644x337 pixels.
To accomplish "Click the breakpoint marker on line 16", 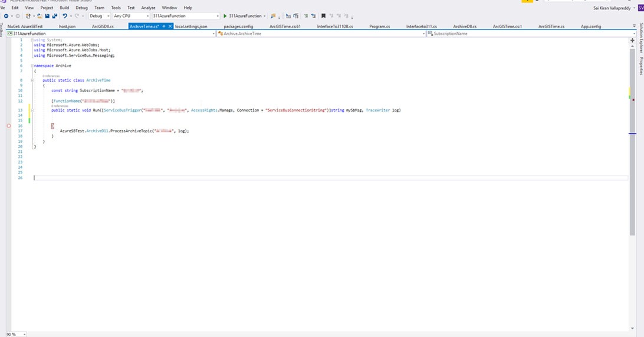I will coord(9,126).
